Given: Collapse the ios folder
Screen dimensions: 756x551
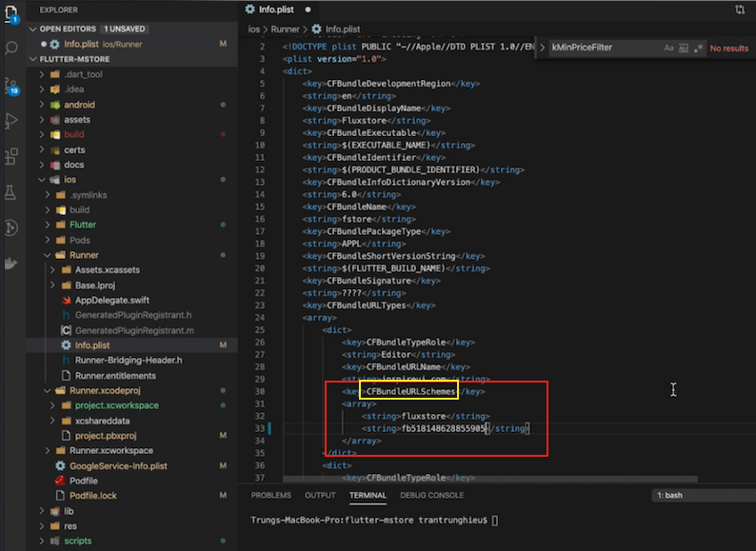Looking at the screenshot, I should coord(42,180).
